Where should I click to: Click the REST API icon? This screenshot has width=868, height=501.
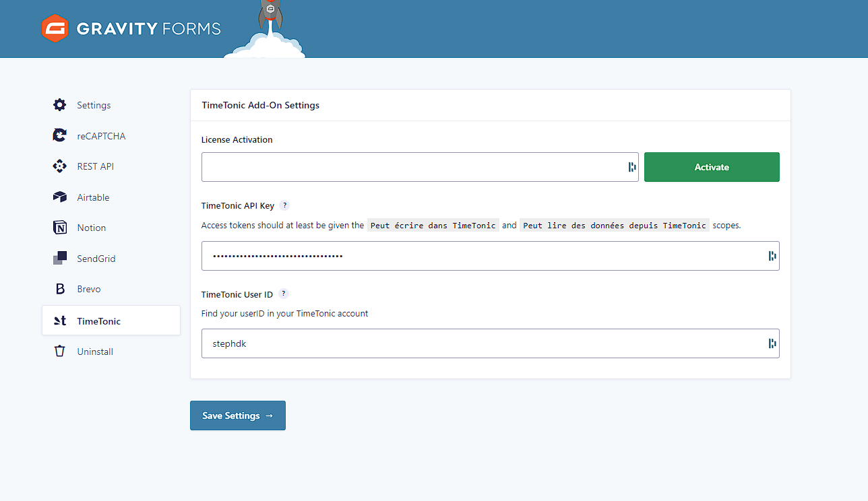tap(60, 166)
